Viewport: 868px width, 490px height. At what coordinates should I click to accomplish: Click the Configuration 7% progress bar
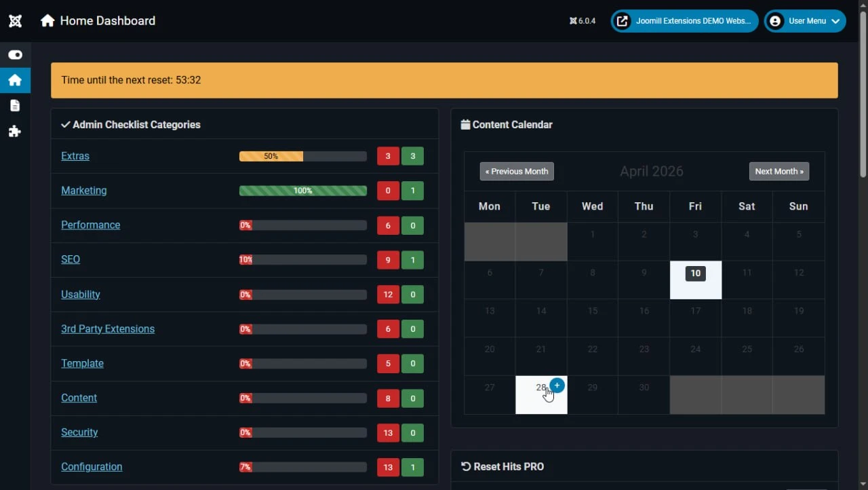303,467
